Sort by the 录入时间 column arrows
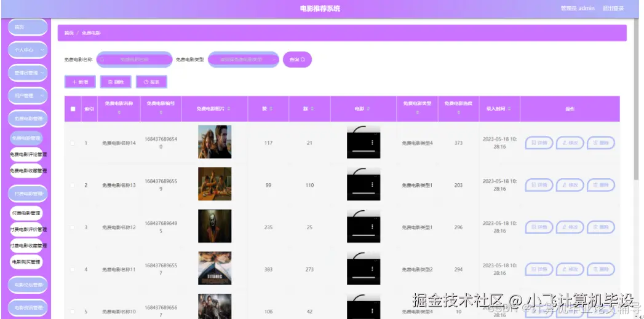The height and width of the screenshot is (319, 644). tap(509, 109)
